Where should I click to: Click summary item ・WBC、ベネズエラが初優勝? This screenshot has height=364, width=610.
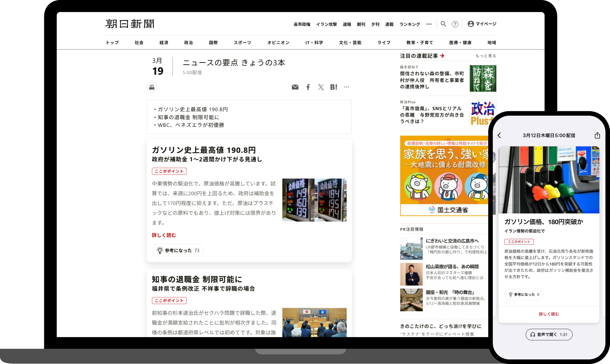coord(189,125)
